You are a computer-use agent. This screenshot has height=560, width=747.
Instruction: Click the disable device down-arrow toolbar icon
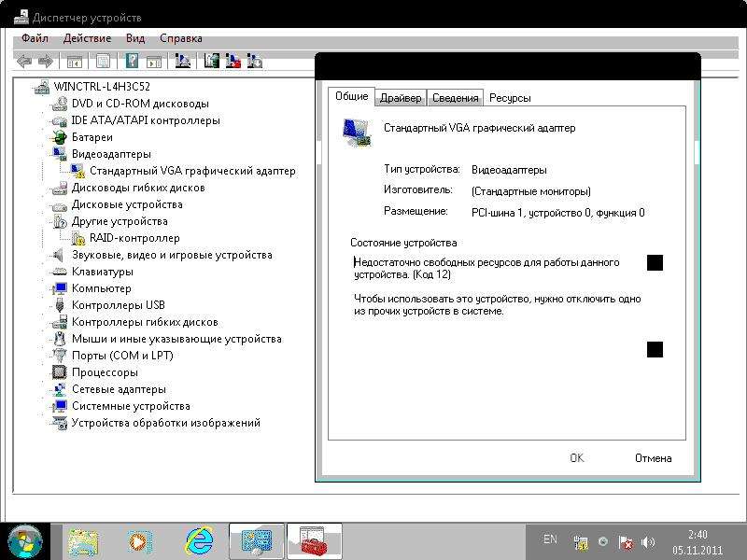tap(254, 62)
